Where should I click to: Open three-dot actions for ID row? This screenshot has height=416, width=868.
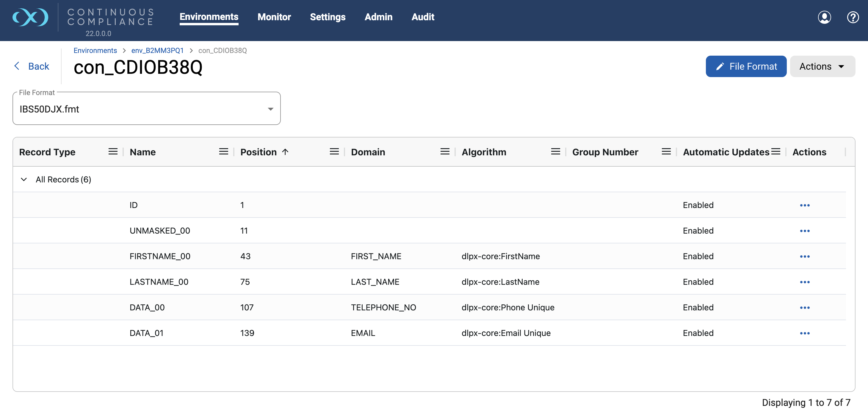(804, 205)
